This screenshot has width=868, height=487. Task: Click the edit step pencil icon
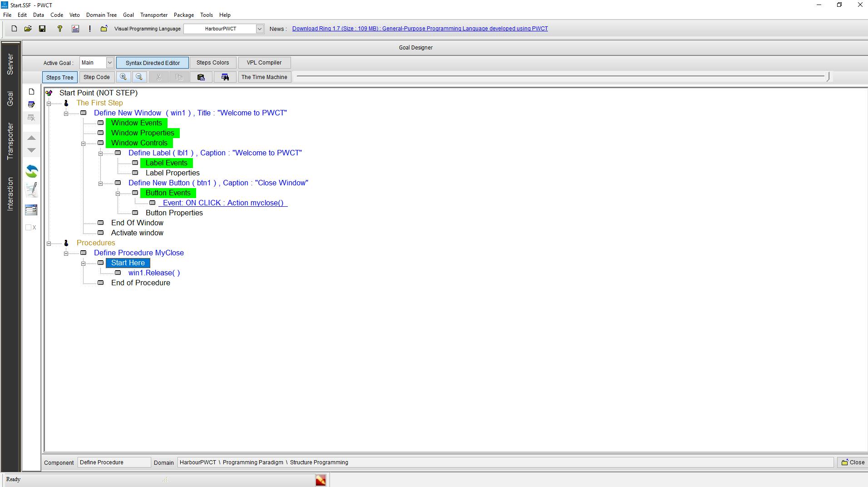pos(31,104)
